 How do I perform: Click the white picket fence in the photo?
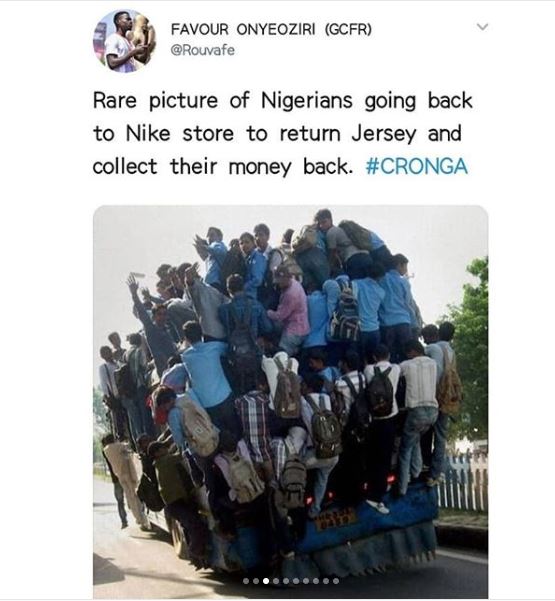tap(463, 482)
